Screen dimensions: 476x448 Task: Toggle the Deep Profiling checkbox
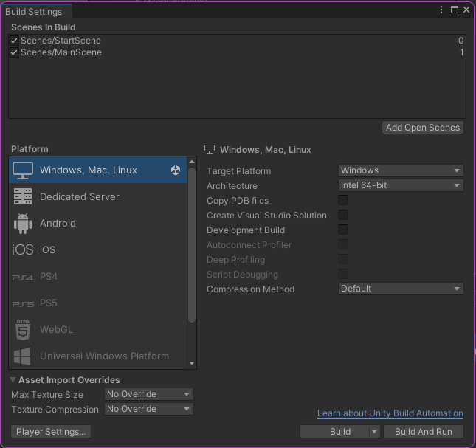343,259
